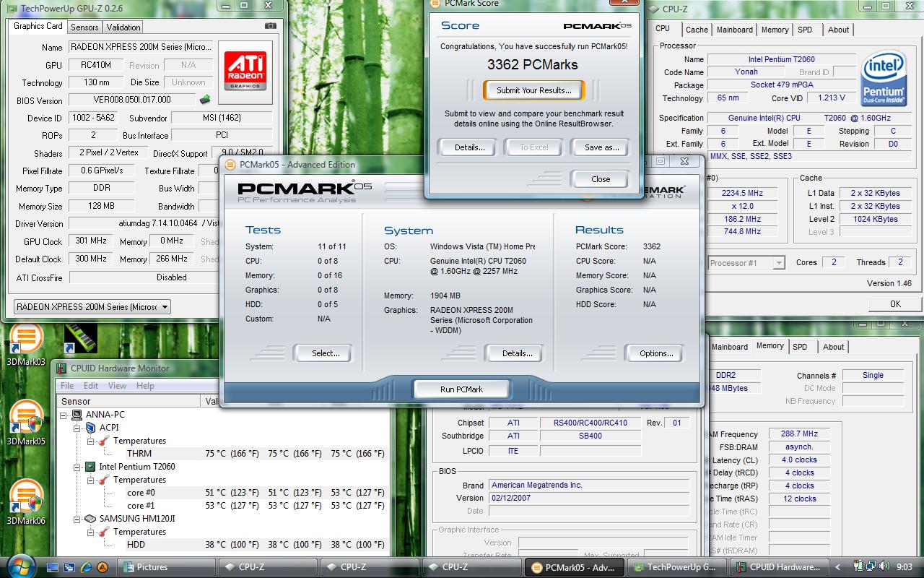Viewport: 924px width, 578px height.
Task: Click GPU-Z screenshot camera icon
Action: click(271, 26)
